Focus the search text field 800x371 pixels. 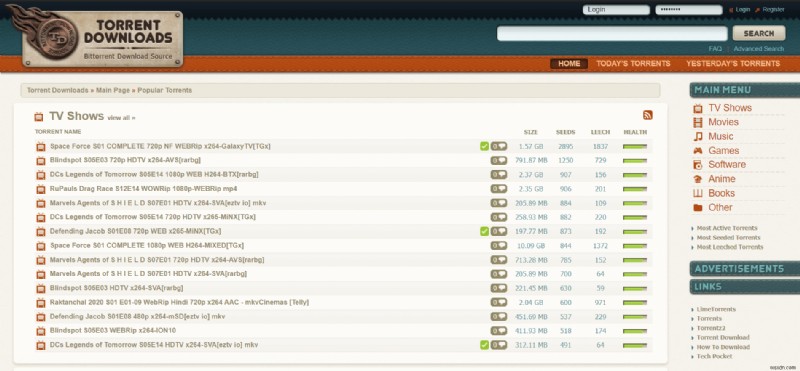coord(612,33)
